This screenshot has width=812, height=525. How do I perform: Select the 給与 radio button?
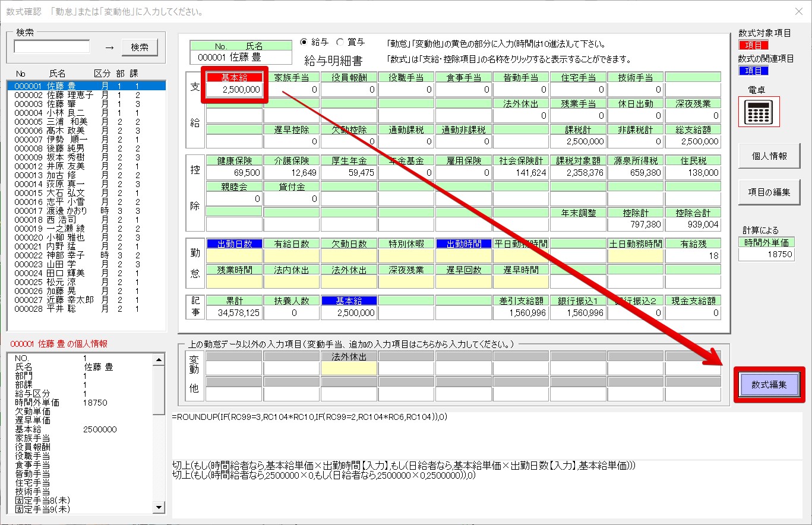click(x=305, y=42)
